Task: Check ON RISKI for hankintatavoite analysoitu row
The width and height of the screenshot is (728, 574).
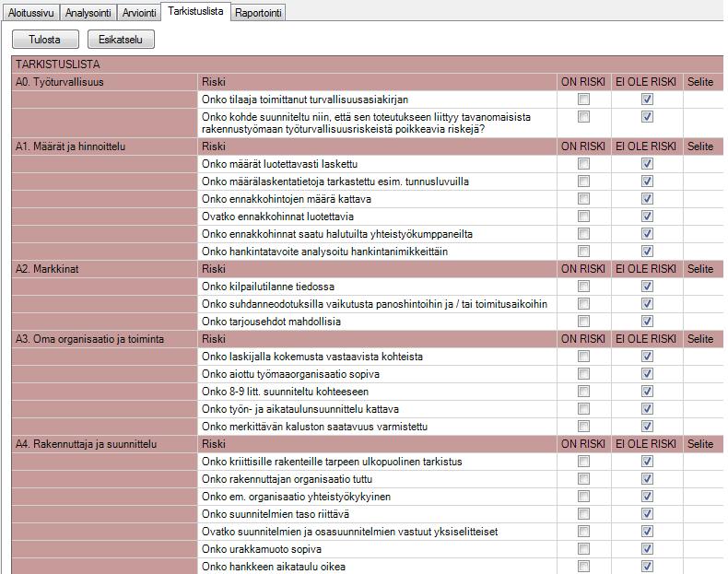Action: pyautogui.click(x=583, y=251)
